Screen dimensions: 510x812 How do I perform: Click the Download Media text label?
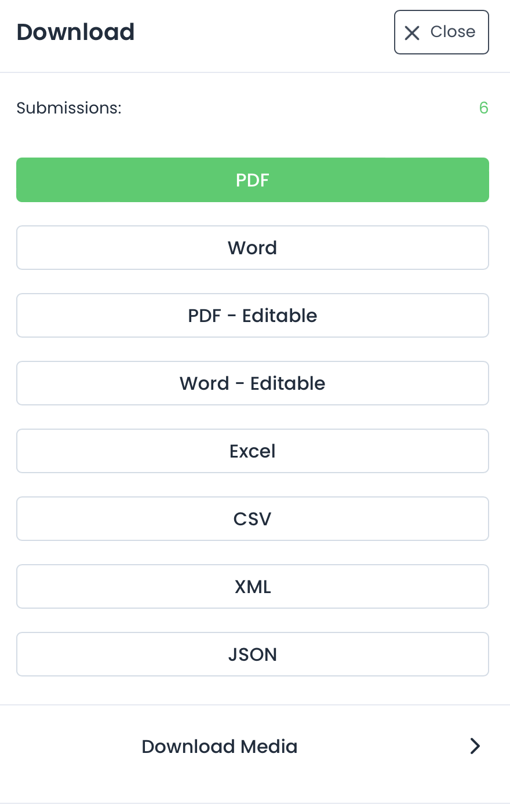tap(220, 747)
